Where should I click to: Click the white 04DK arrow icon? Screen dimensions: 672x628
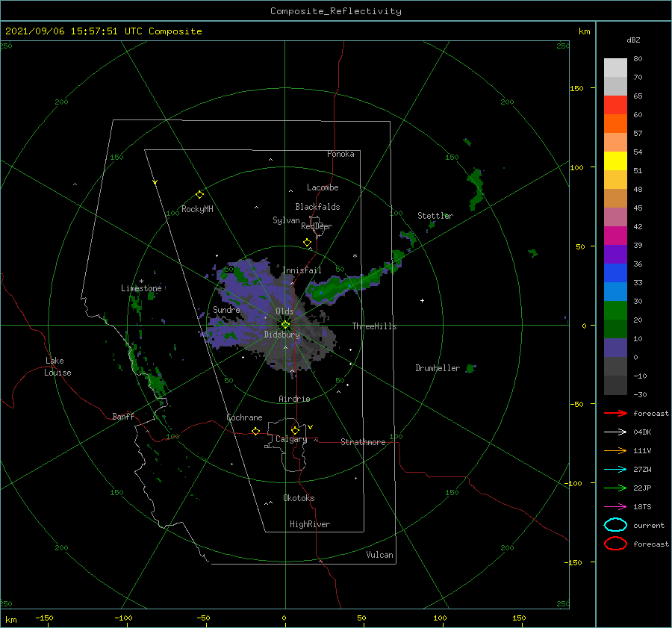615,432
